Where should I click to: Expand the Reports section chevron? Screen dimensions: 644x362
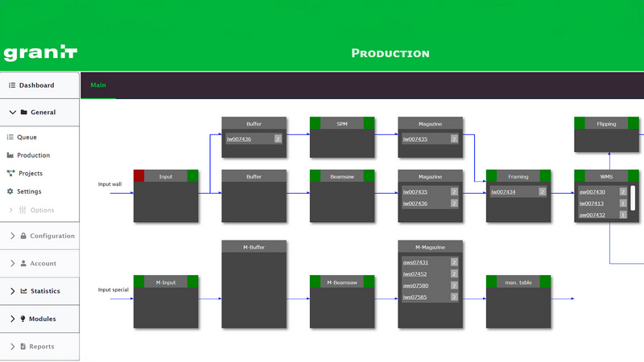coord(12,347)
